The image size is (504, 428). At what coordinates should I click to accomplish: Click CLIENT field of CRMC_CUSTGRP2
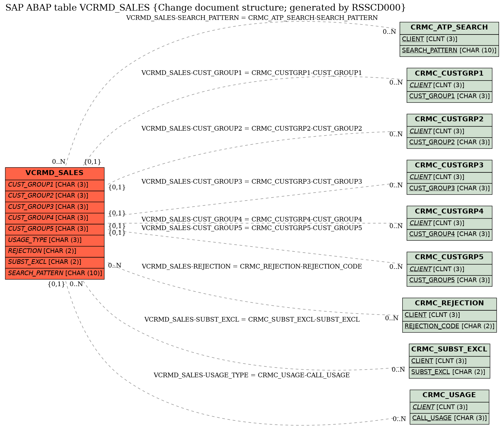click(x=449, y=131)
